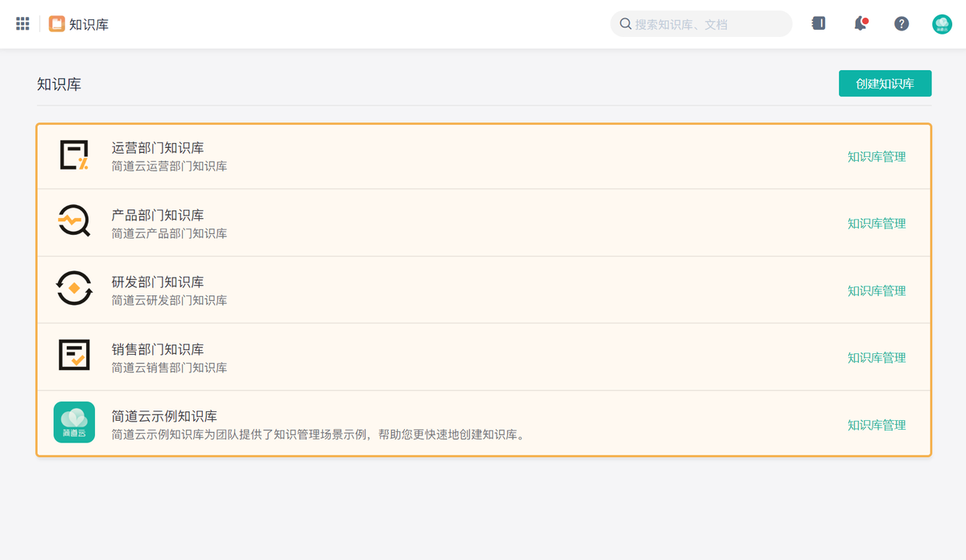Image resolution: width=966 pixels, height=560 pixels.
Task: Click 简道云运营部门知识库 description text
Action: tap(169, 167)
